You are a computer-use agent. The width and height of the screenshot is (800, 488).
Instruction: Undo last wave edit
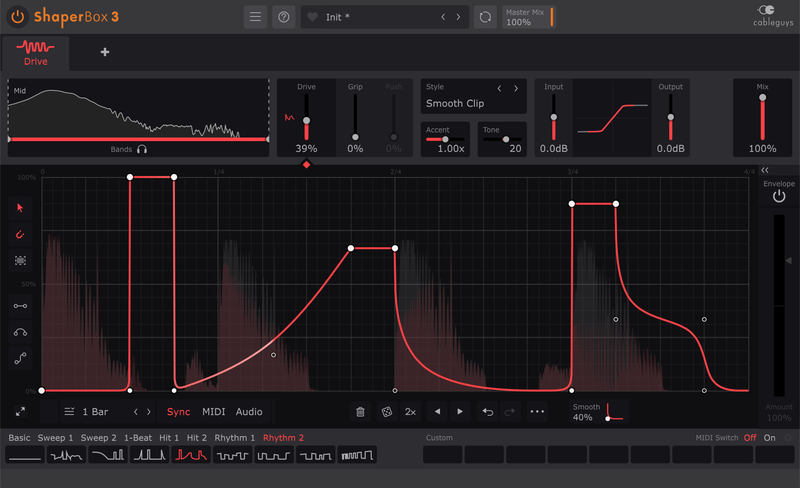[x=487, y=411]
